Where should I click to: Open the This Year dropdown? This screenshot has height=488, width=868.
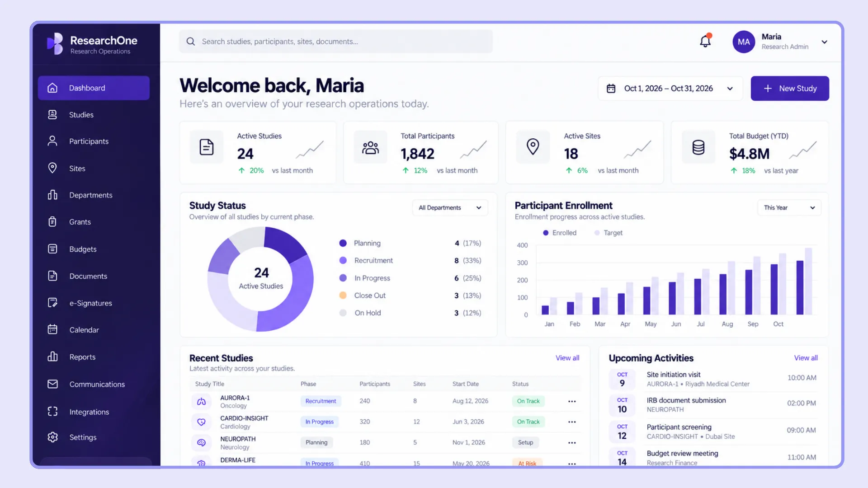pyautogui.click(x=789, y=208)
